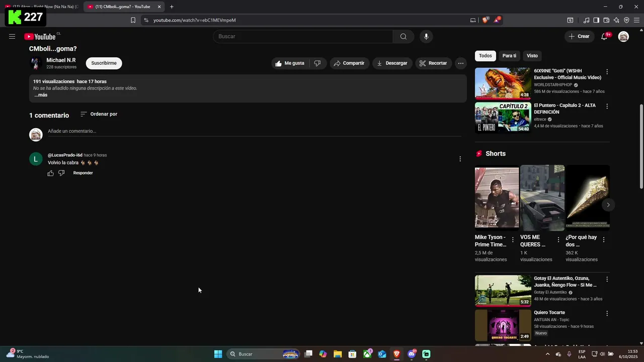Open new tab with plus button
Screen dimensions: 644x362
[x=172, y=7]
